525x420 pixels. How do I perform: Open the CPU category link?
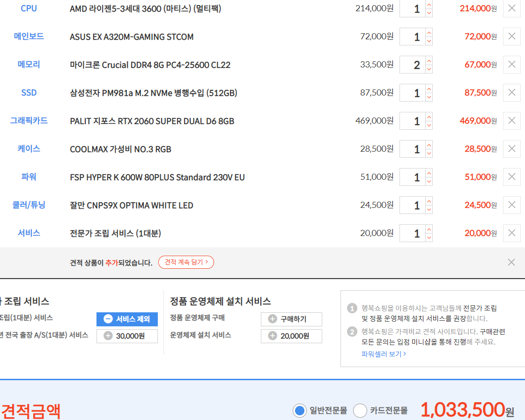point(29,8)
